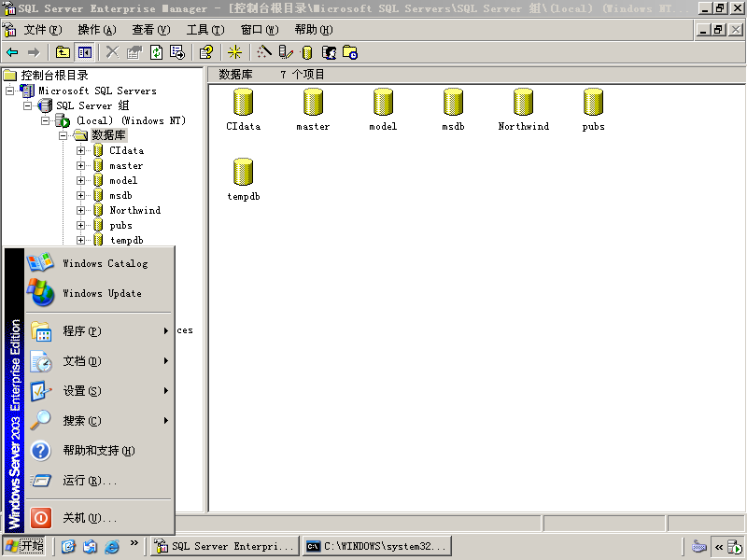Toggle the show/hide console tree icon
The height and width of the screenshot is (560, 747).
(85, 52)
